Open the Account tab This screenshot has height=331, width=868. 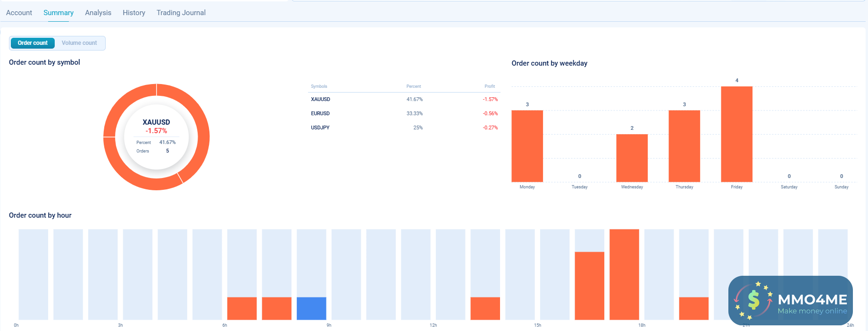(19, 13)
